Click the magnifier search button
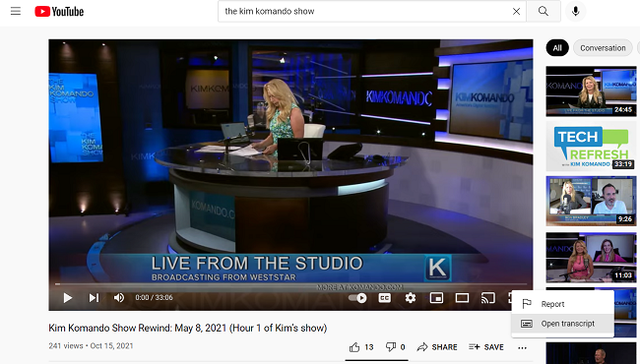The width and height of the screenshot is (640, 364). pos(544,12)
